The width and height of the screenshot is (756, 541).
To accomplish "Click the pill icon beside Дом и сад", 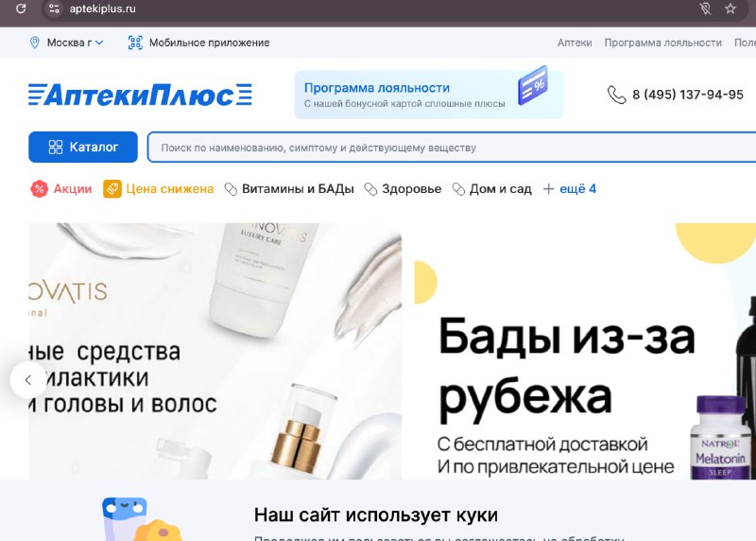I will point(458,189).
